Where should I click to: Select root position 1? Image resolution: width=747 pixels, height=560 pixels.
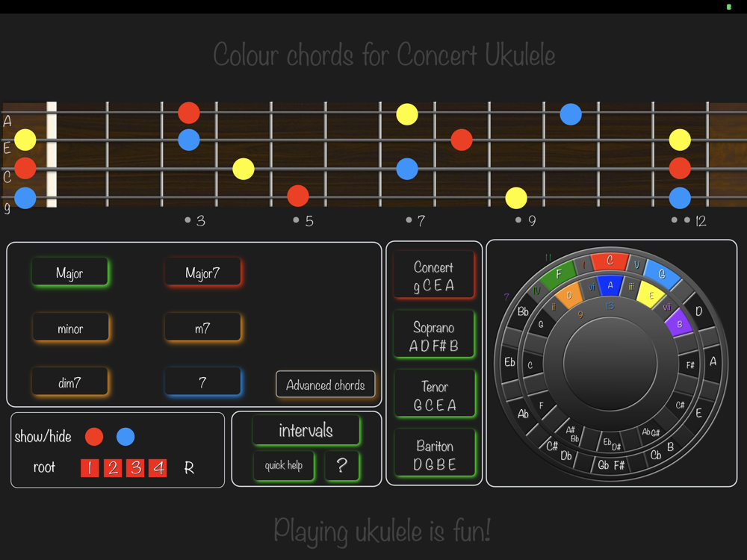(x=90, y=468)
